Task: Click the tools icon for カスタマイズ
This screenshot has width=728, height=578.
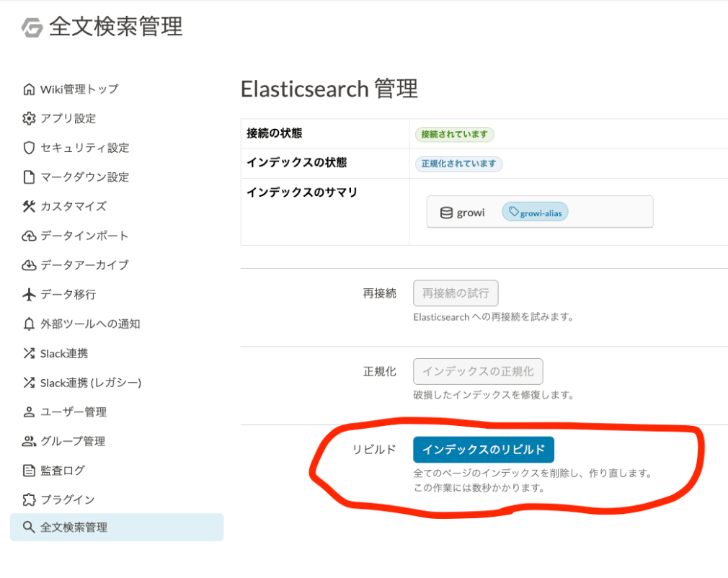Action: coord(29,206)
